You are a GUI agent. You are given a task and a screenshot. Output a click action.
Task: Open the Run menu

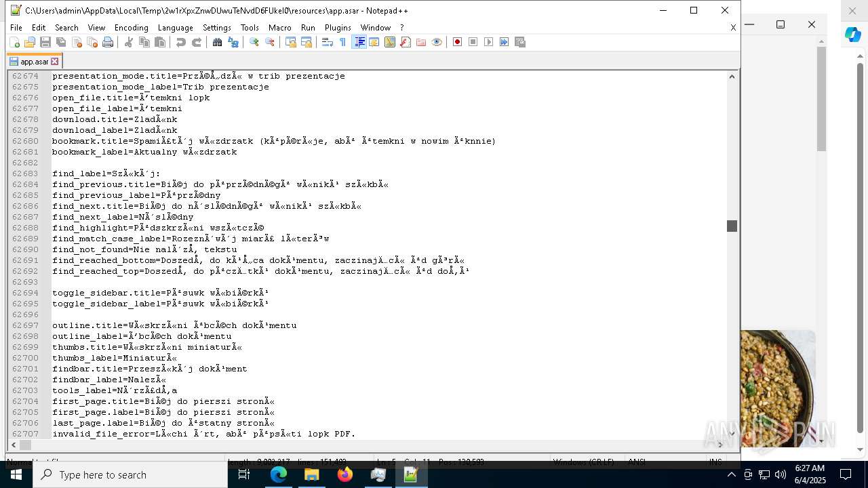click(308, 28)
